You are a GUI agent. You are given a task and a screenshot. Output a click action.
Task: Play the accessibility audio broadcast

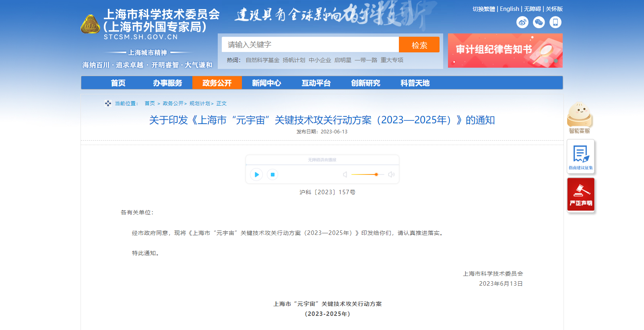[x=256, y=174]
